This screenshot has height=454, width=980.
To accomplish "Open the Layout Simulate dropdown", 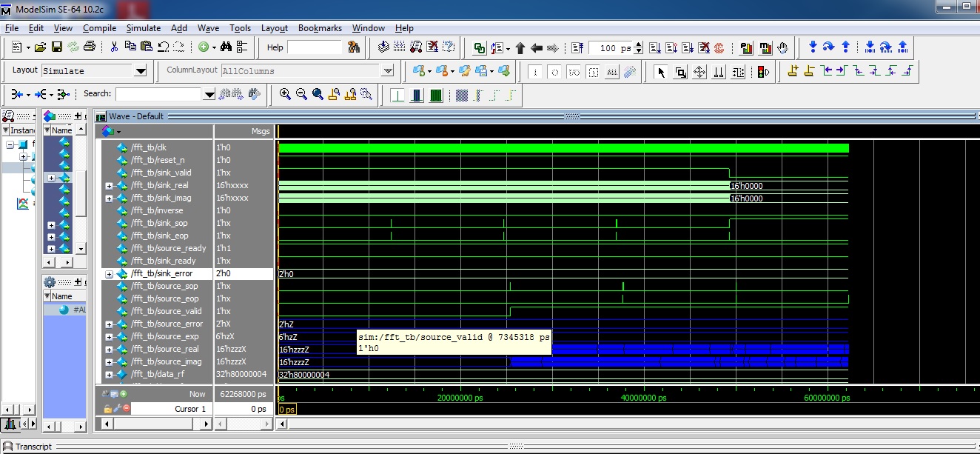I will click(140, 71).
